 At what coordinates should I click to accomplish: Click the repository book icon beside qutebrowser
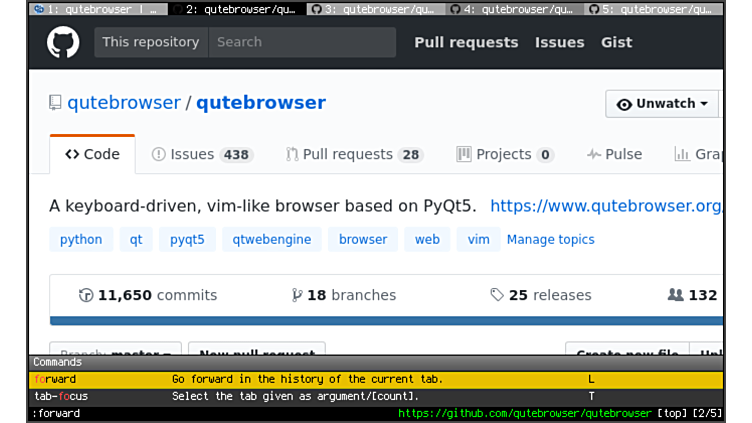click(55, 103)
